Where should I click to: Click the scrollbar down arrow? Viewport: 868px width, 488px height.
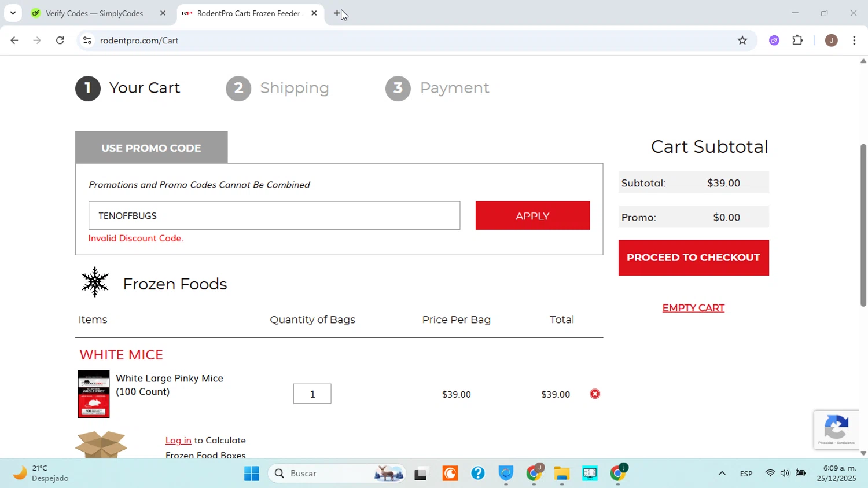(x=863, y=453)
